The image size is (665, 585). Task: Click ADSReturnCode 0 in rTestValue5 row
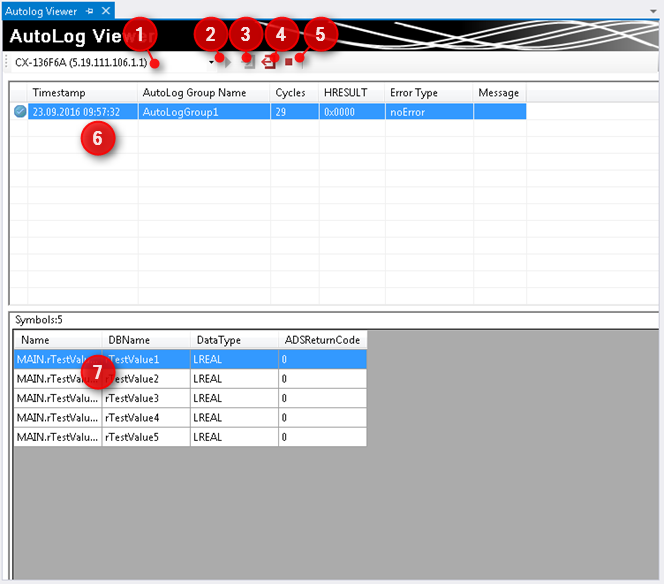pyautogui.click(x=322, y=437)
